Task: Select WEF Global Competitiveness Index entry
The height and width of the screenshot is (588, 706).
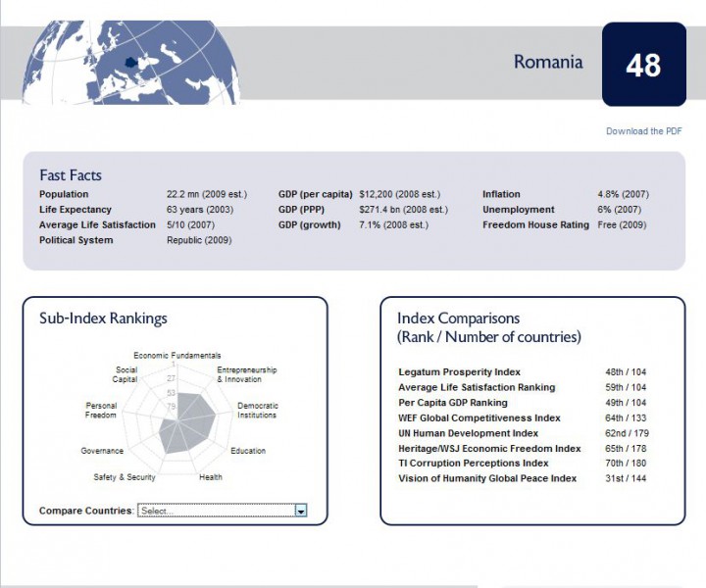Action: point(479,418)
